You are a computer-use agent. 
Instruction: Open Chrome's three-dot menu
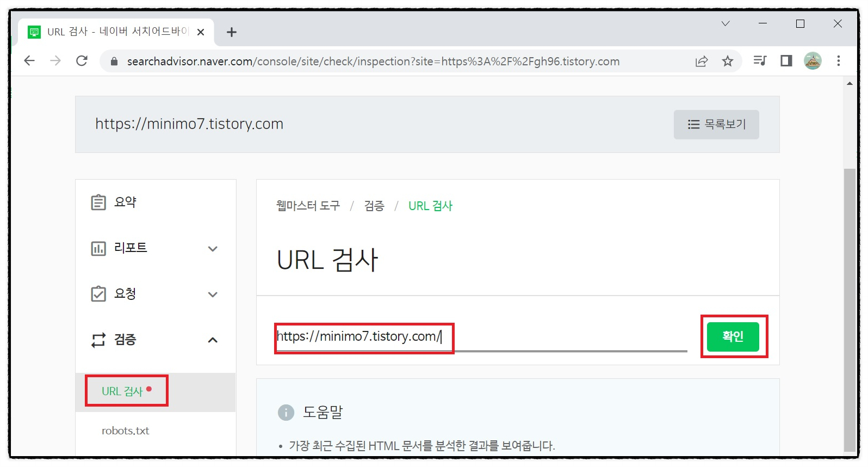tap(839, 60)
